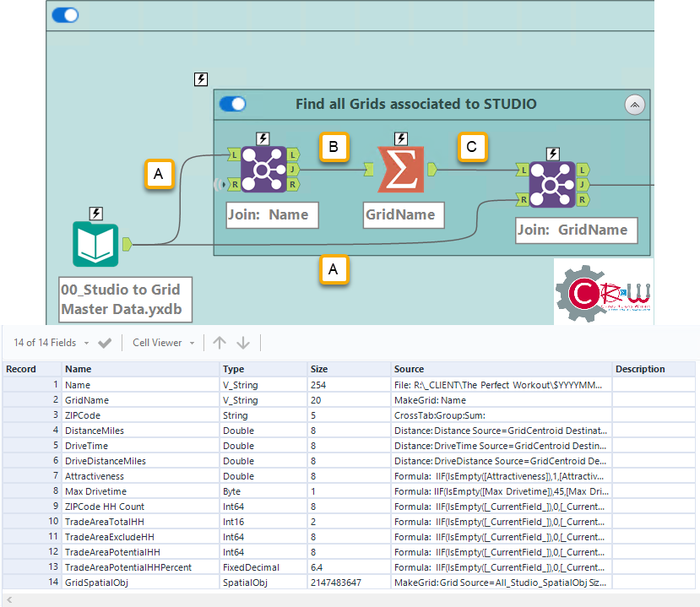Click the move down arrow icon
Viewport: 700px width, 607px height.
tap(243, 343)
